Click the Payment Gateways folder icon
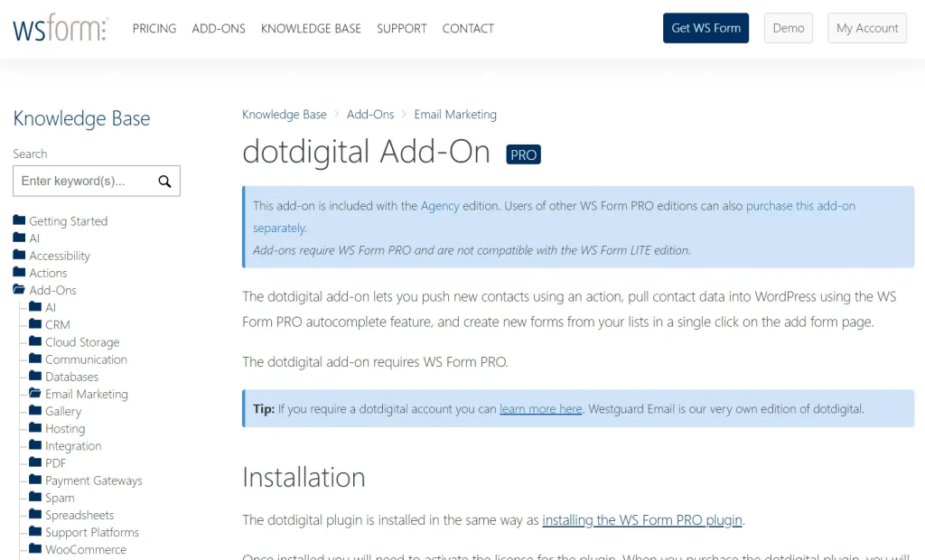This screenshot has height=560, width=925. [35, 479]
